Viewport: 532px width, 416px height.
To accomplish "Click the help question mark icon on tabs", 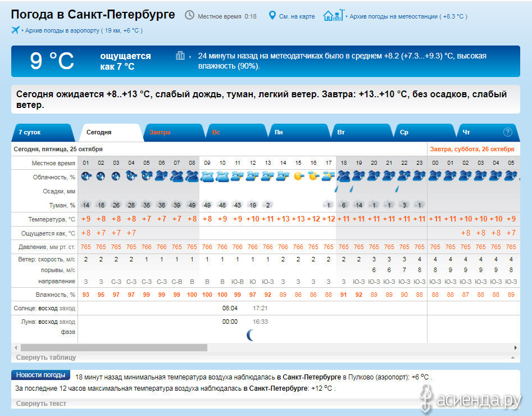I will click(x=507, y=132).
